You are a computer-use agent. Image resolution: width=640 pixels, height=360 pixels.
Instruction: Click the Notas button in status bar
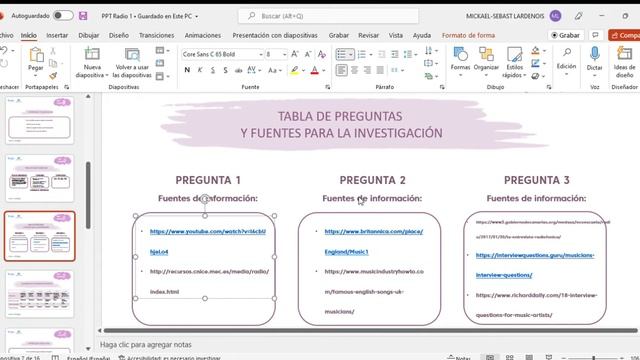pos(459,358)
